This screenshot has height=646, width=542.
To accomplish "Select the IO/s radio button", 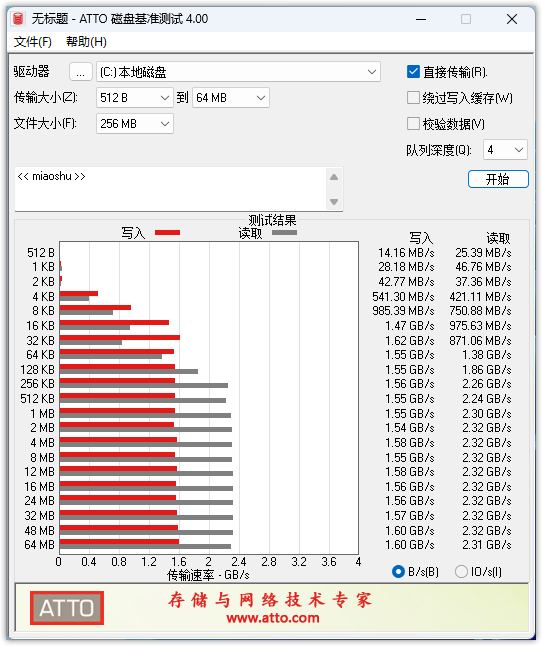I will click(x=461, y=571).
